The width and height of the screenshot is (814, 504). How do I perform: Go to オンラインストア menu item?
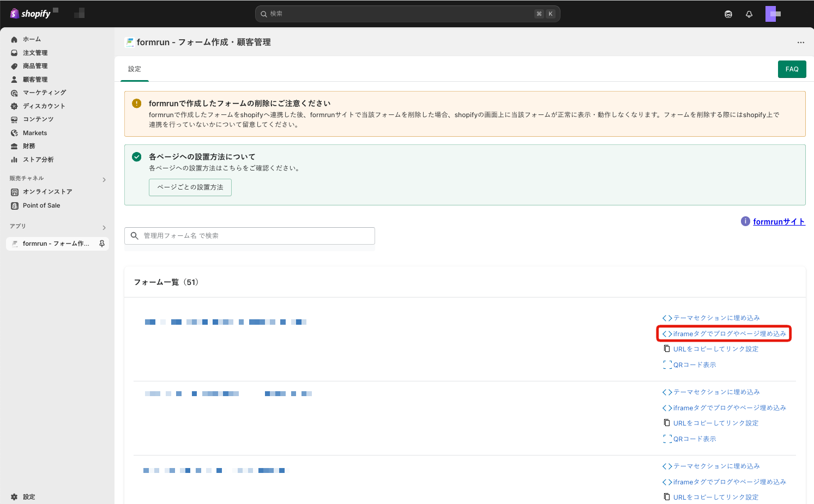[x=47, y=192]
